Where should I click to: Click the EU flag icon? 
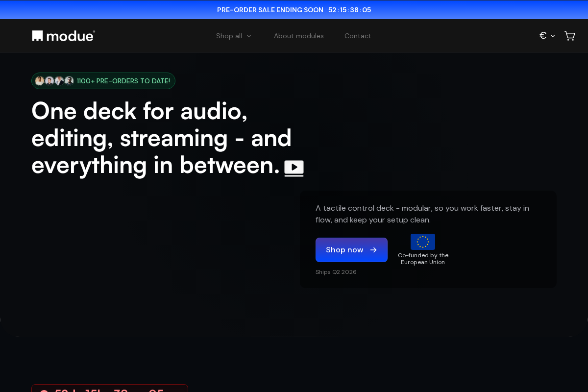pos(422,242)
